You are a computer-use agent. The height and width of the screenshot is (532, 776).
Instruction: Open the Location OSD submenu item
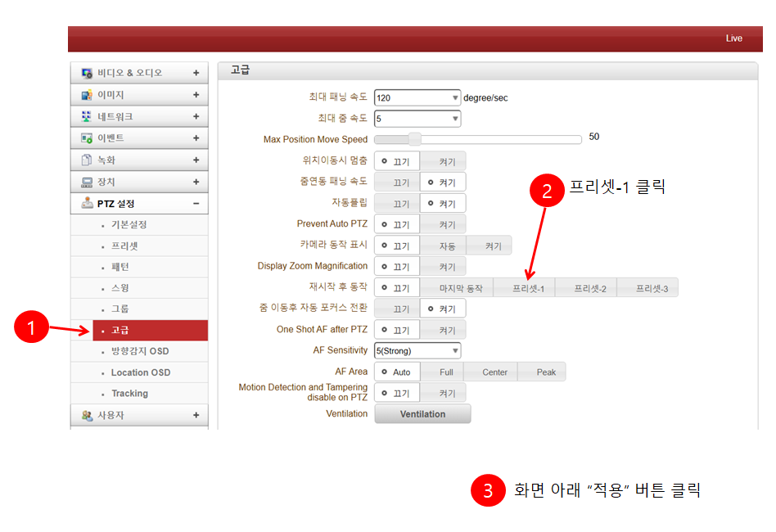point(139,372)
